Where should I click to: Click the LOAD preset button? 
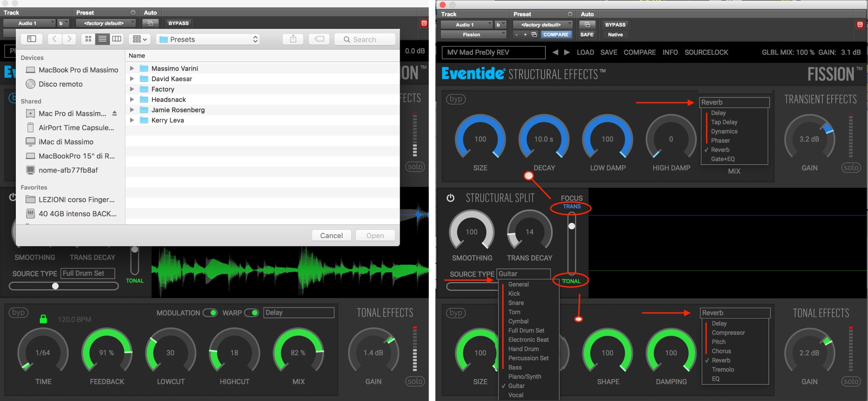(585, 52)
